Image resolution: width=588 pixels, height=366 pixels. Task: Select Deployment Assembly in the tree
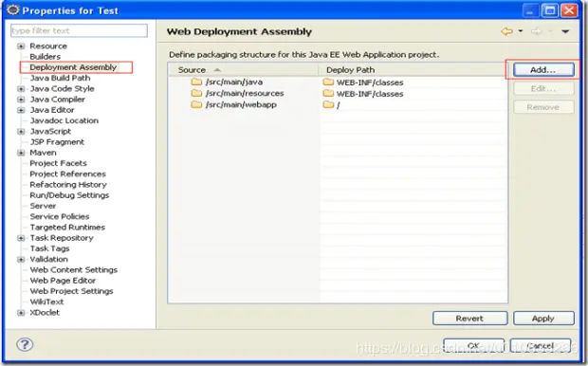[x=73, y=67]
